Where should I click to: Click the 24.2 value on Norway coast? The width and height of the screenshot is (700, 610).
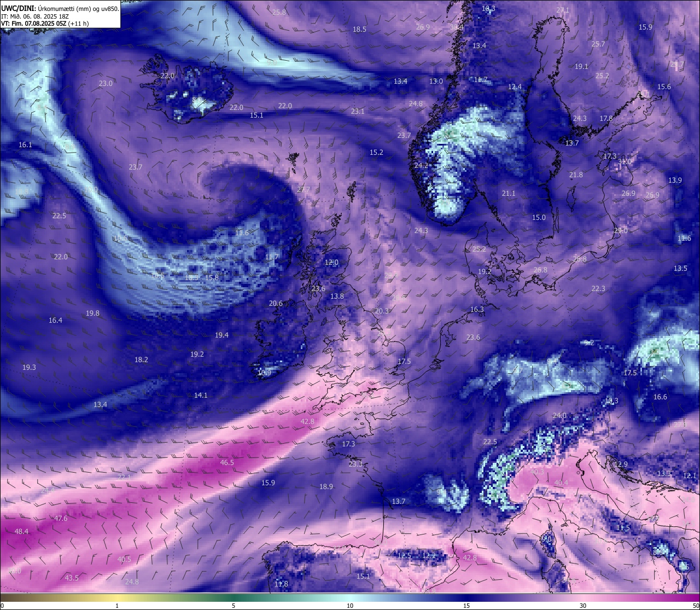tap(421, 165)
